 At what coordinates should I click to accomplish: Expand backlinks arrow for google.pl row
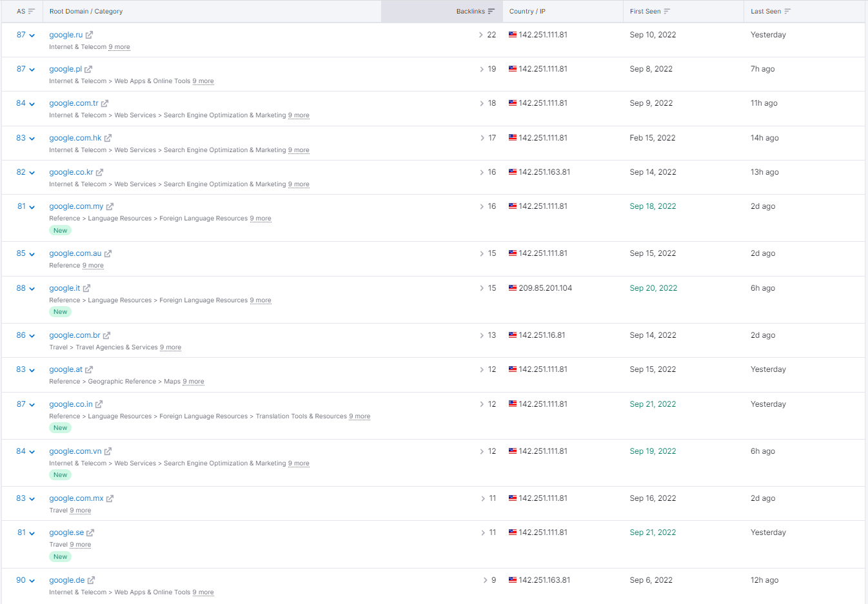(482, 69)
